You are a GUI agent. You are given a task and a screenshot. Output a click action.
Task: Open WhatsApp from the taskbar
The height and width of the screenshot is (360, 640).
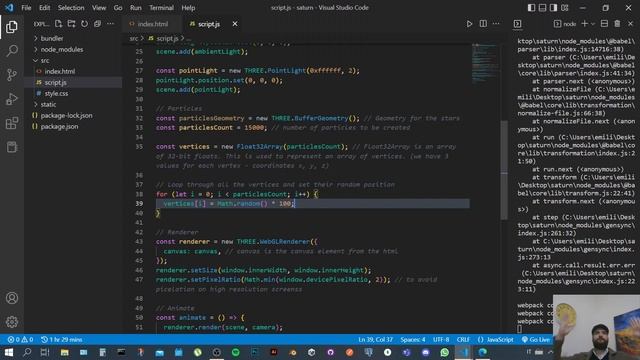coord(444,352)
